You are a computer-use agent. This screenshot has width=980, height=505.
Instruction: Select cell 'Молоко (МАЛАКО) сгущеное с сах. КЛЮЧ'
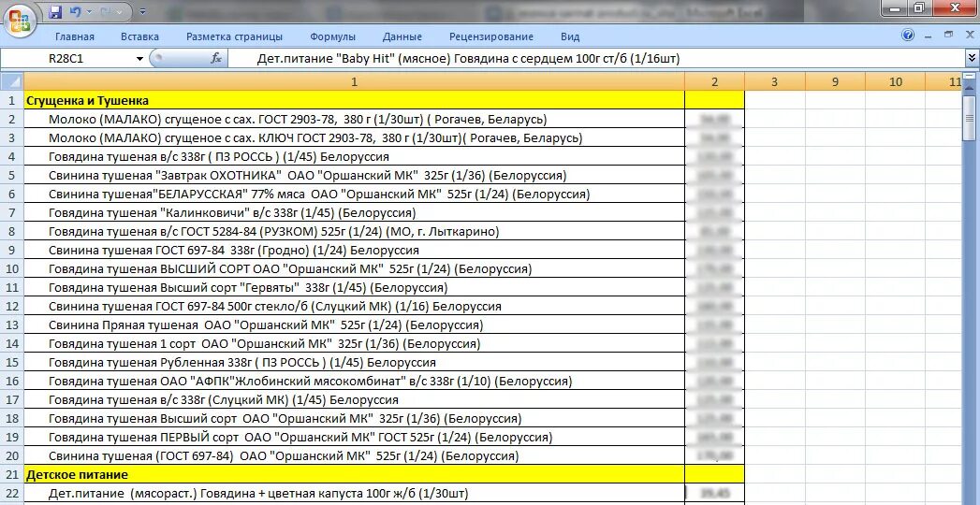click(x=355, y=138)
